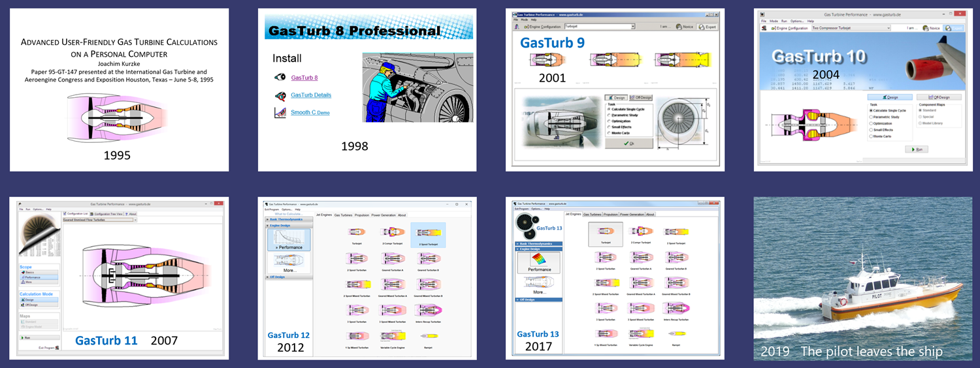The image size is (980, 368).
Task: Click the Off-Design button in GasTurb 9
Action: tap(641, 98)
